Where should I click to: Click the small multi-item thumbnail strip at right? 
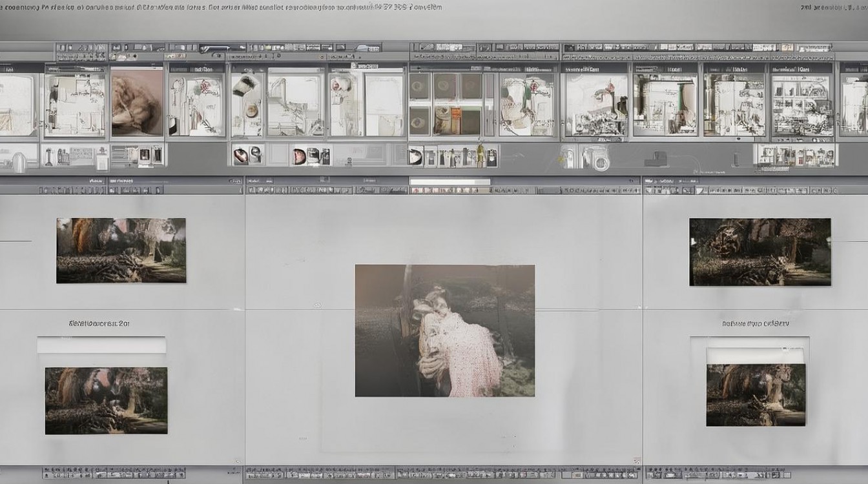point(797,155)
